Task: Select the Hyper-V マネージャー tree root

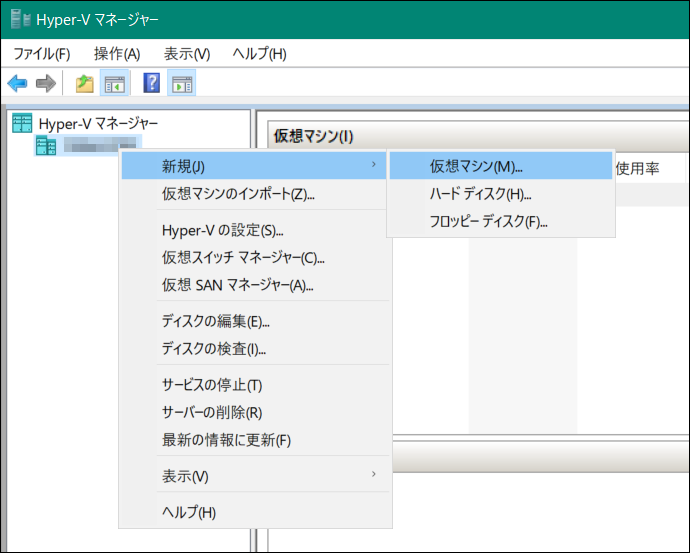Action: pyautogui.click(x=98, y=124)
